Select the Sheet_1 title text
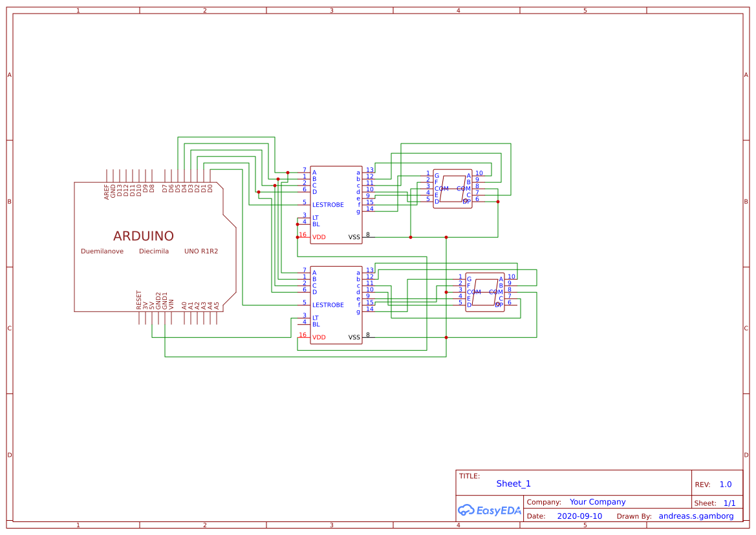756x535 pixels. click(513, 483)
